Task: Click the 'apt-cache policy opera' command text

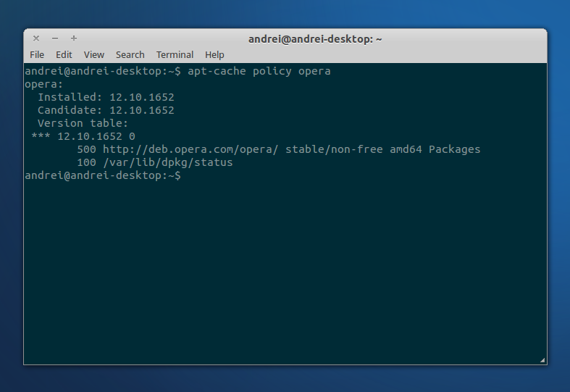Action: 259,71
